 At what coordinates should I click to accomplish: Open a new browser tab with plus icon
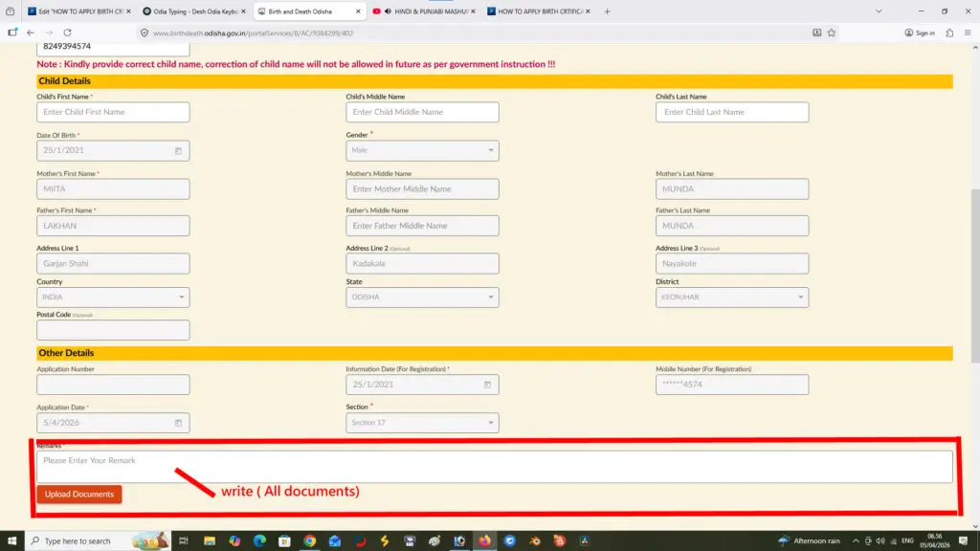point(607,11)
